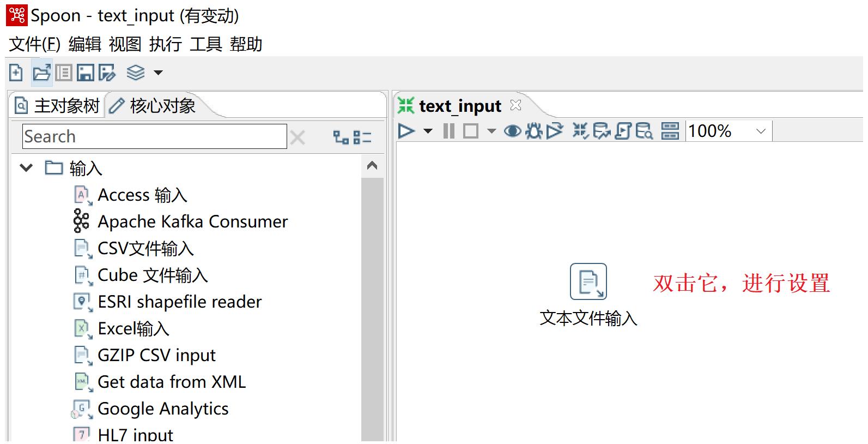
Task: Select GZIP CSV input step
Action: pos(156,356)
